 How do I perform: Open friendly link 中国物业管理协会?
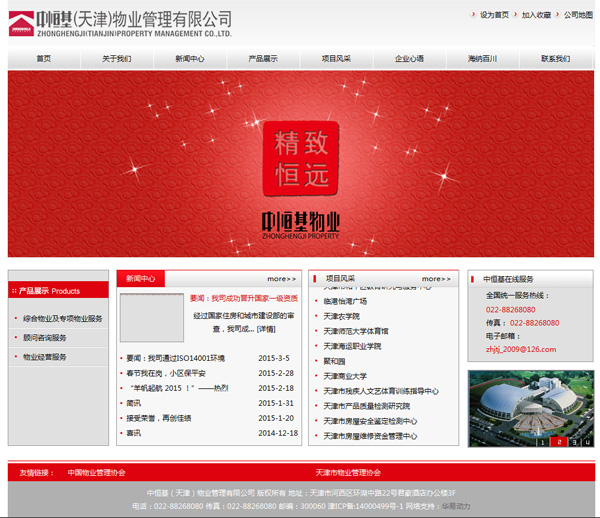[x=96, y=472]
